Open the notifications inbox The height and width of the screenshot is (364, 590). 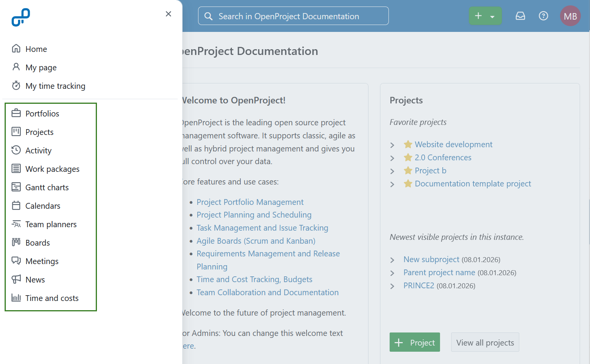click(x=520, y=16)
